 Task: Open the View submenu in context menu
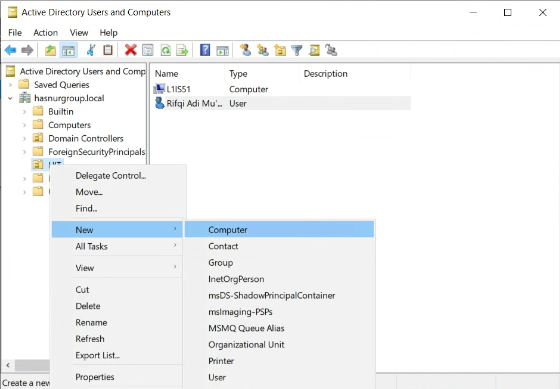coord(117,268)
